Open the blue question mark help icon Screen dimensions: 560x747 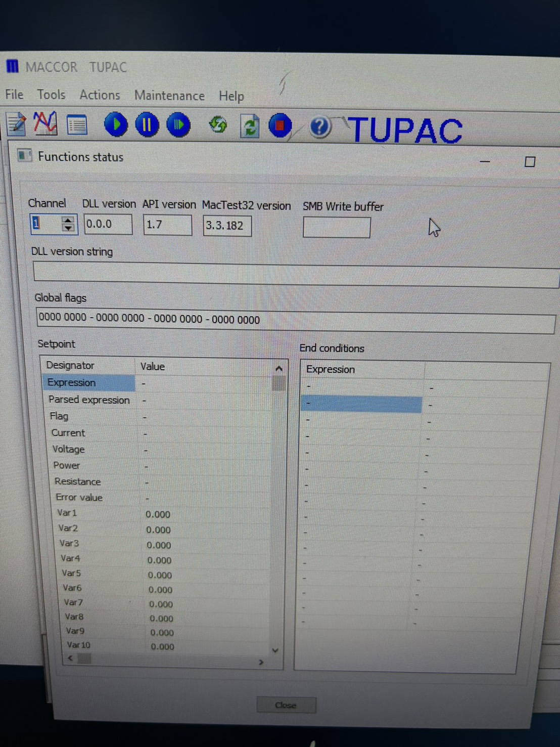click(320, 126)
